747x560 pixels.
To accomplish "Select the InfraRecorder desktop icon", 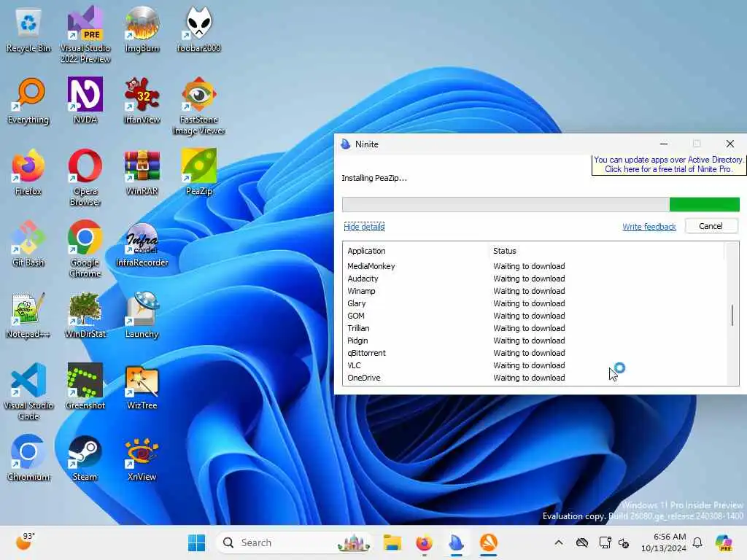I will point(142,244).
